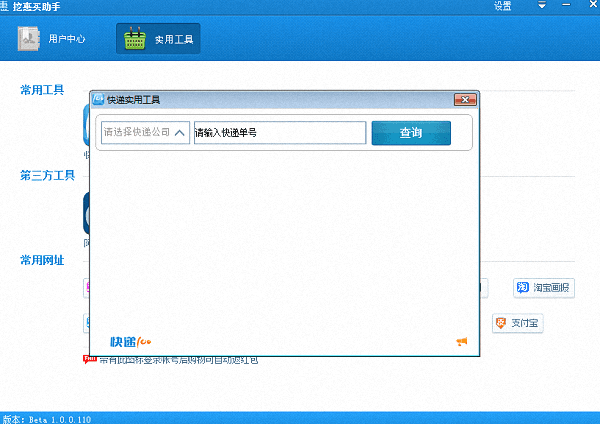Close the 快递实用工具 dialog window
Image resolution: width=600 pixels, height=424 pixels.
click(x=464, y=100)
